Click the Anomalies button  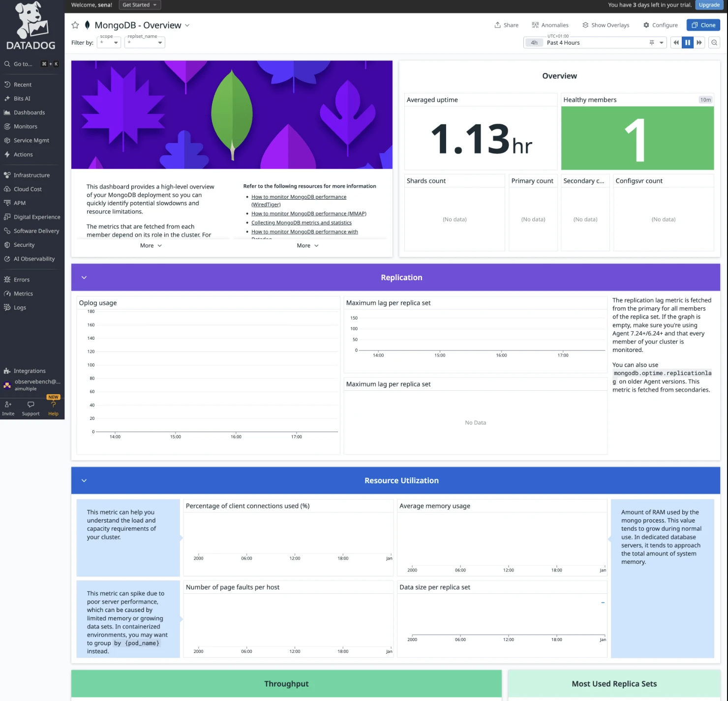point(550,25)
